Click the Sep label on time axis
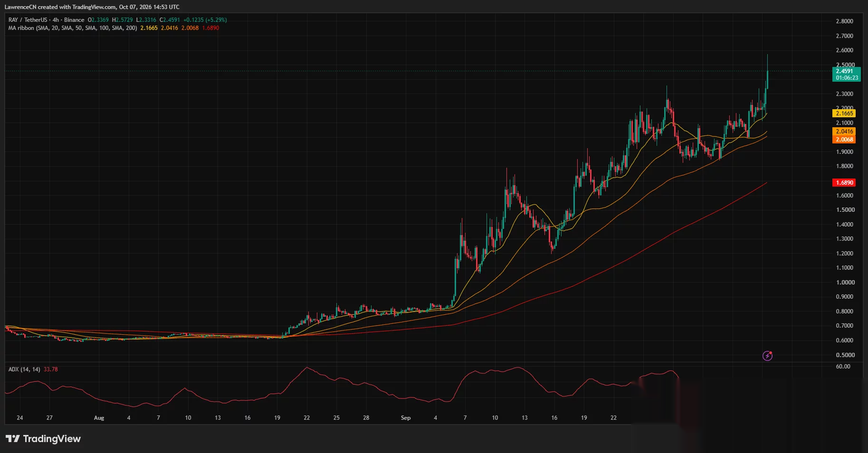The width and height of the screenshot is (868, 453). [x=406, y=418]
